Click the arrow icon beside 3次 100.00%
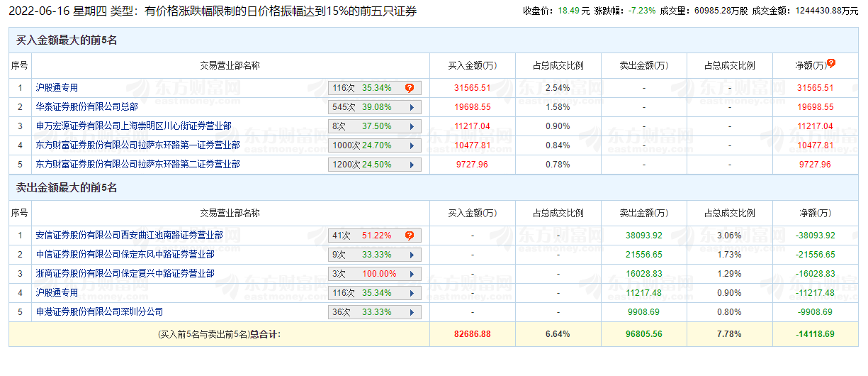 [412, 274]
